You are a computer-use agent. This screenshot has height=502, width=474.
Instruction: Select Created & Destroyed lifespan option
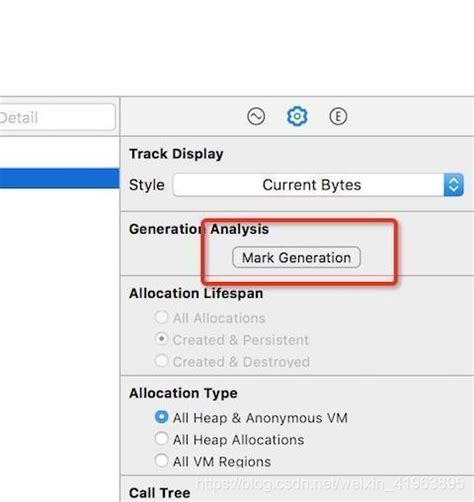[162, 361]
